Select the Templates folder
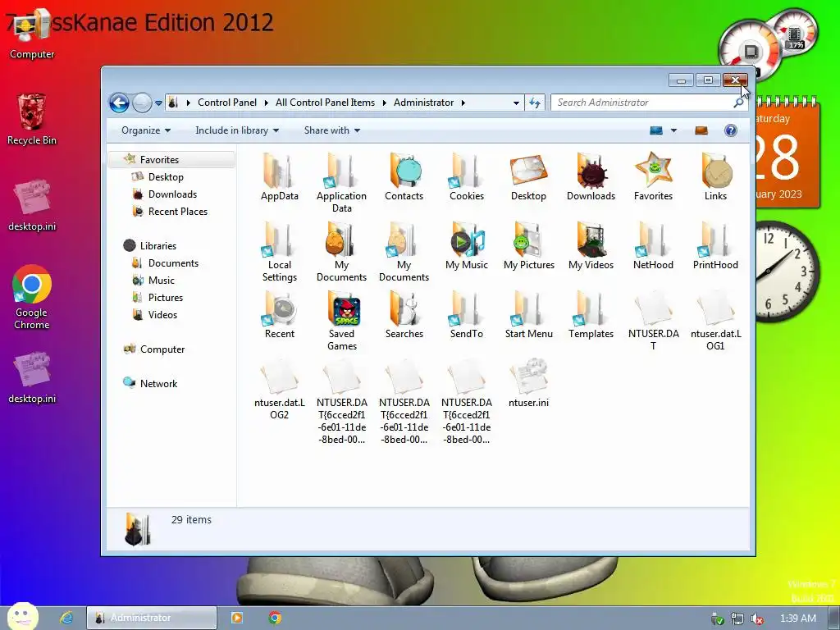 pyautogui.click(x=591, y=314)
